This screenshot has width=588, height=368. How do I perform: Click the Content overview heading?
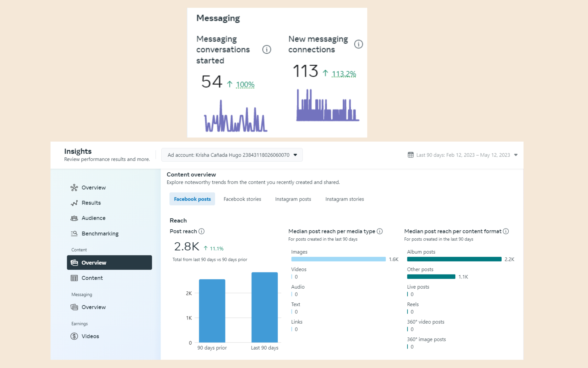191,174
